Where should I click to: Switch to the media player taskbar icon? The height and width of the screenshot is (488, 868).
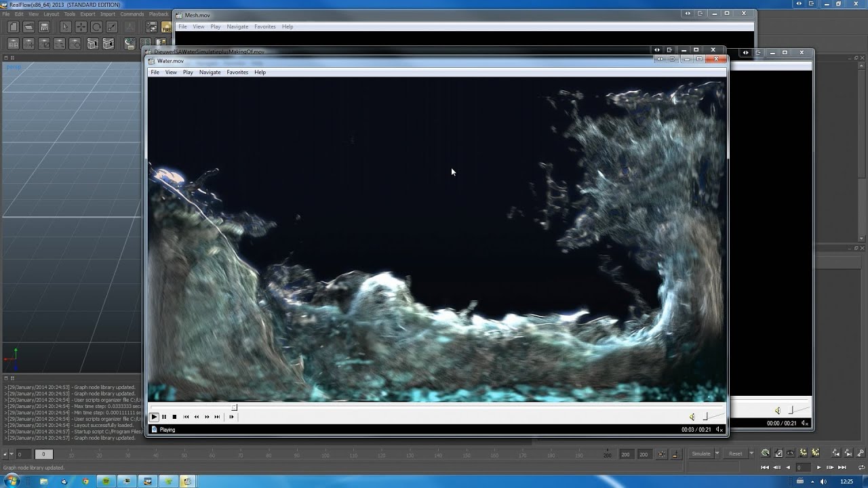[x=187, y=481]
